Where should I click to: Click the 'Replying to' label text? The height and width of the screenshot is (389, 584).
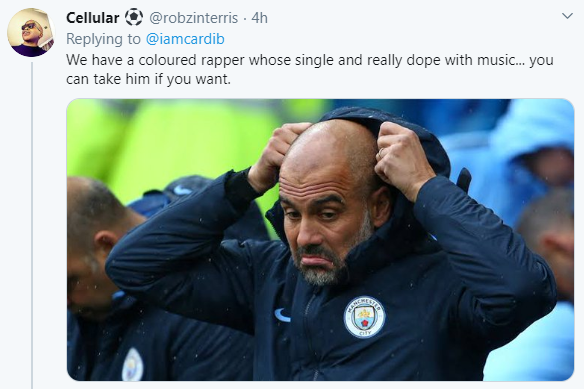pos(104,39)
